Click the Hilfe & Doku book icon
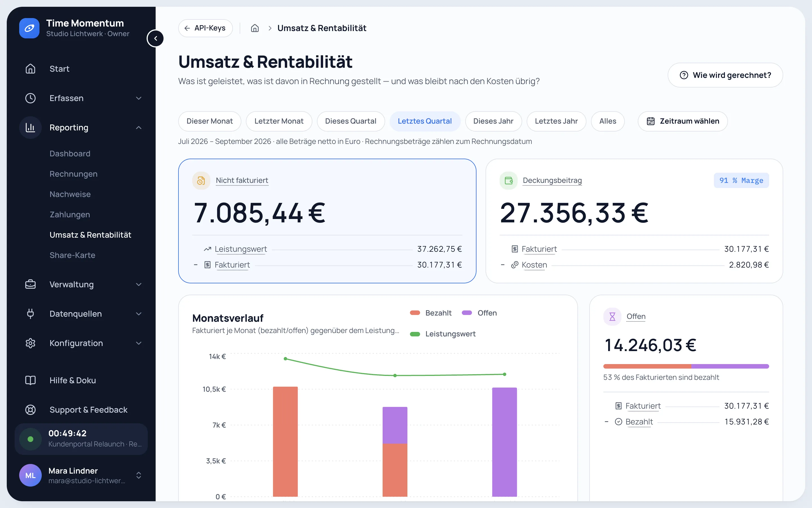 click(30, 380)
